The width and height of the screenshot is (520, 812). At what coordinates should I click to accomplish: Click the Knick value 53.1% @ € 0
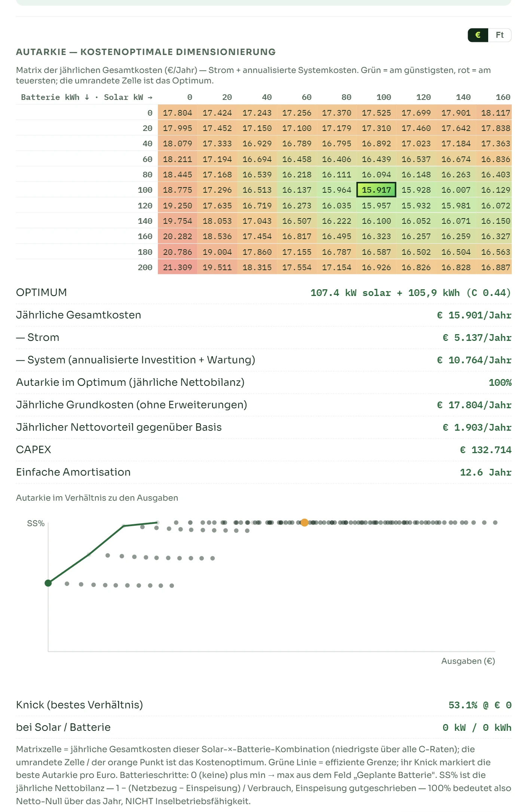pyautogui.click(x=480, y=705)
